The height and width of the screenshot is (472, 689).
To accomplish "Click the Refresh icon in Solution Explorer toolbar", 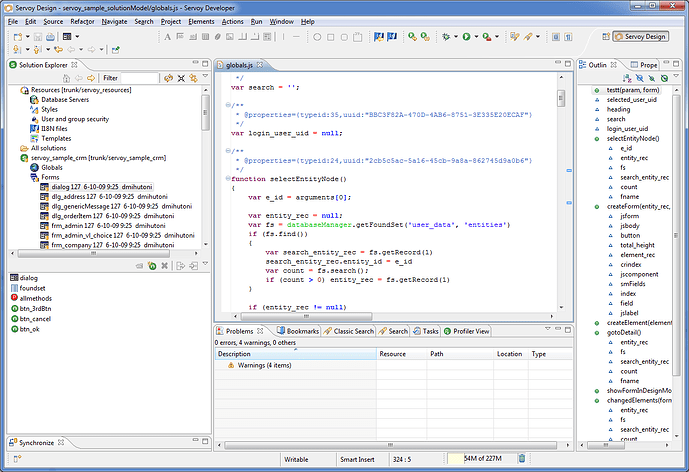I will [168, 78].
